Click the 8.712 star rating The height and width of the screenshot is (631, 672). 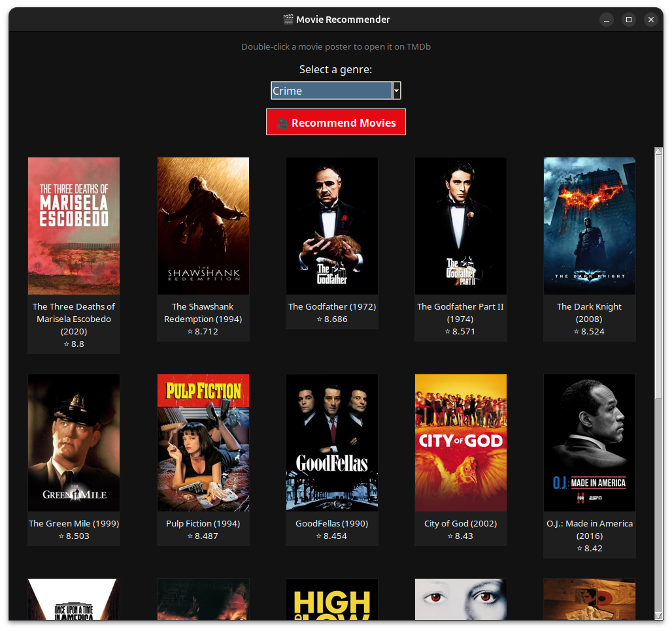click(203, 332)
